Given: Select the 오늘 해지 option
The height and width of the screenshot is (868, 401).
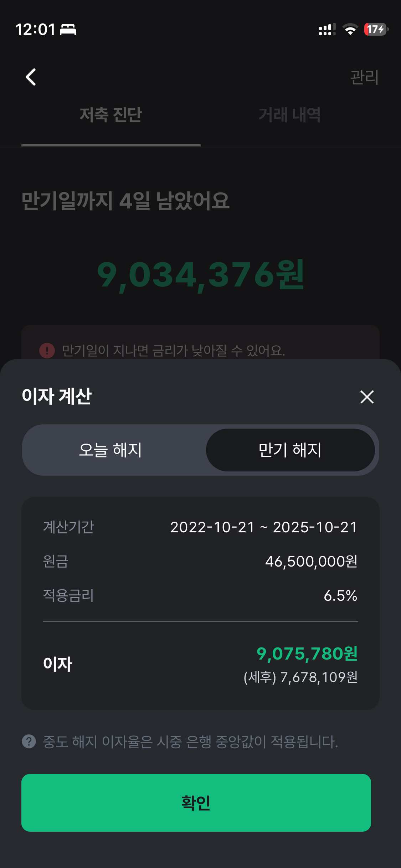Looking at the screenshot, I should click(110, 450).
